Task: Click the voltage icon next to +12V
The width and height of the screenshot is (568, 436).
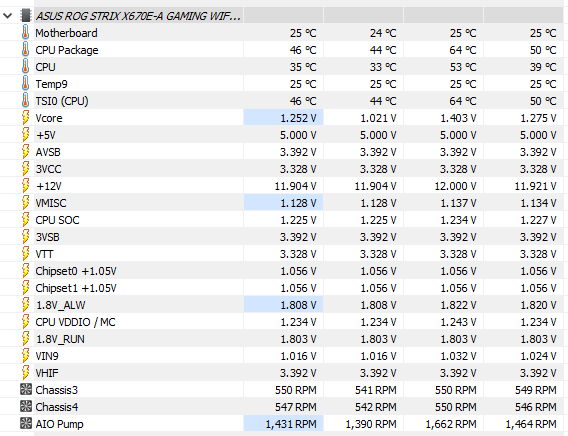Action: coord(25,186)
